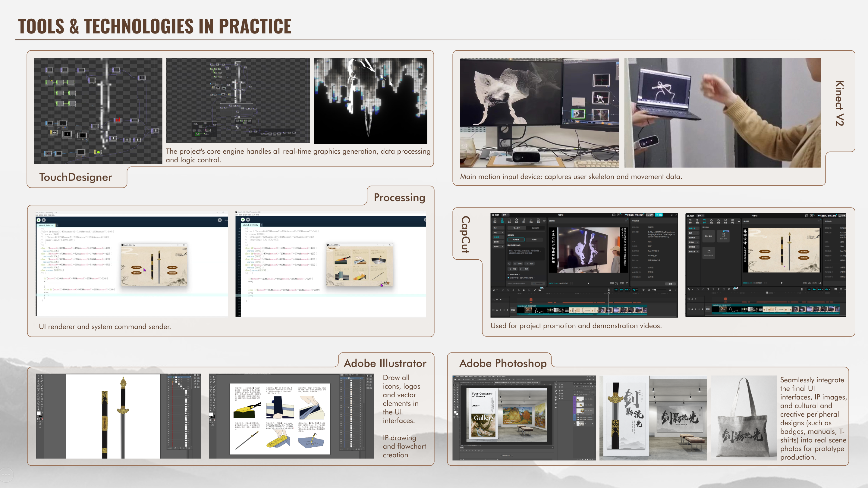Click microphone record icon in left CapCut timeline
Viewport: 868px width, 488px height.
point(609,289)
